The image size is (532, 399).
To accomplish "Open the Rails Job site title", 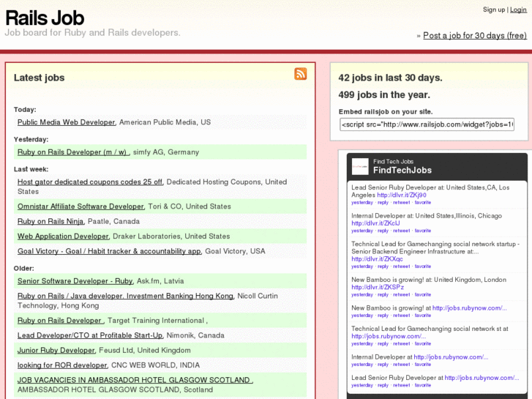I will [x=45, y=18].
